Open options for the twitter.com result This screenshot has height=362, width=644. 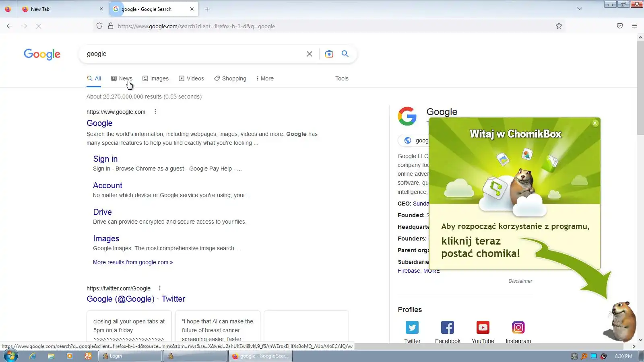(160, 288)
